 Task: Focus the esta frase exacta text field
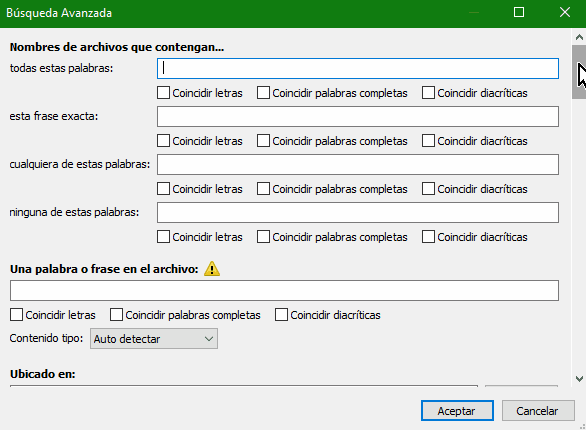358,117
